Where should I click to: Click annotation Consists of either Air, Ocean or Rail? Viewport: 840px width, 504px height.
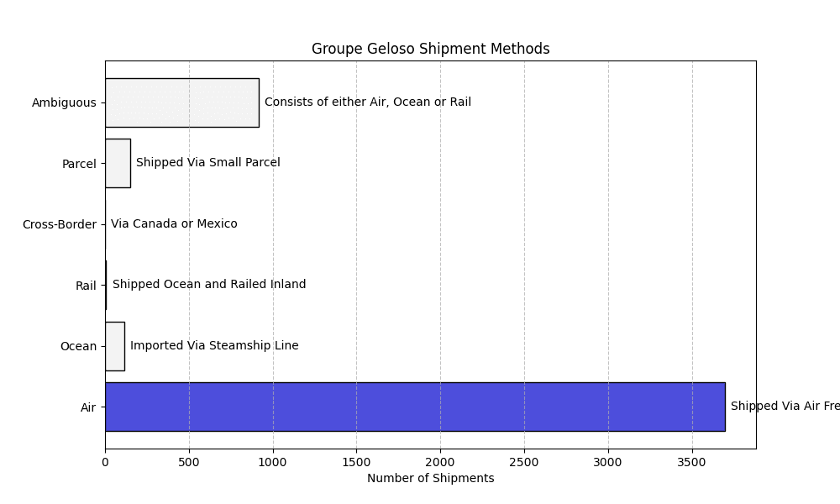[x=368, y=102]
